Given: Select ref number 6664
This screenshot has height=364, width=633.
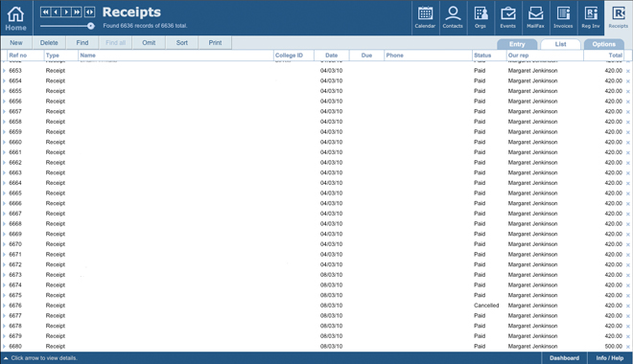Looking at the screenshot, I should (x=15, y=183).
